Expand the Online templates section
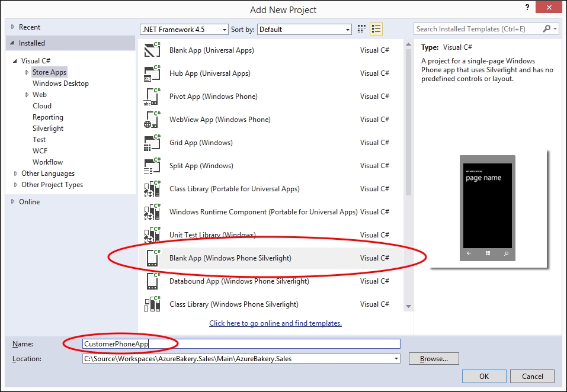567x392 pixels. point(14,202)
